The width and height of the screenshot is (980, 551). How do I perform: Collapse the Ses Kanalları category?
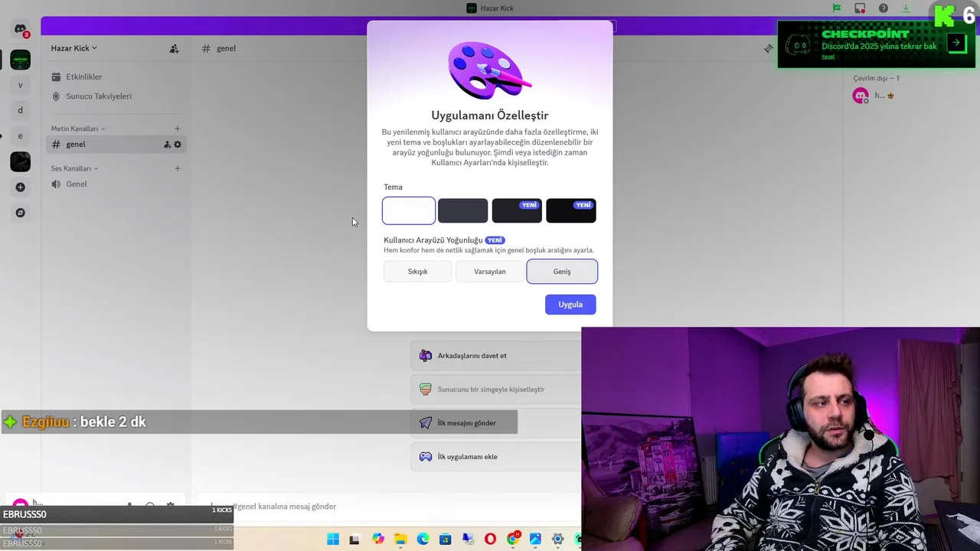[74, 168]
